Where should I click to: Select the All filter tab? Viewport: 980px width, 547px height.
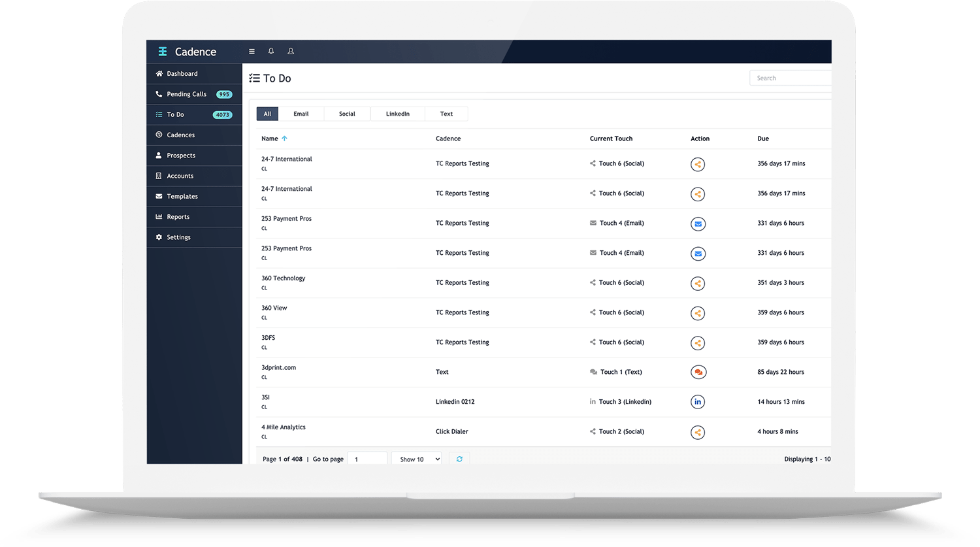click(267, 114)
